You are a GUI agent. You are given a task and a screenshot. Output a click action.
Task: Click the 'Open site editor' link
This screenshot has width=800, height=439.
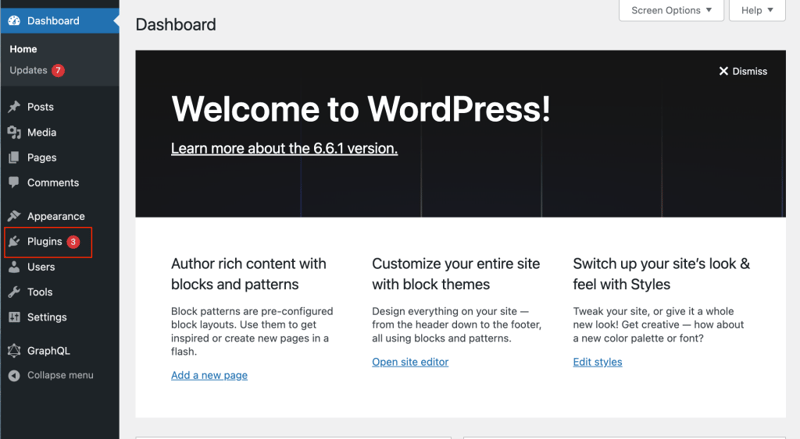(410, 362)
